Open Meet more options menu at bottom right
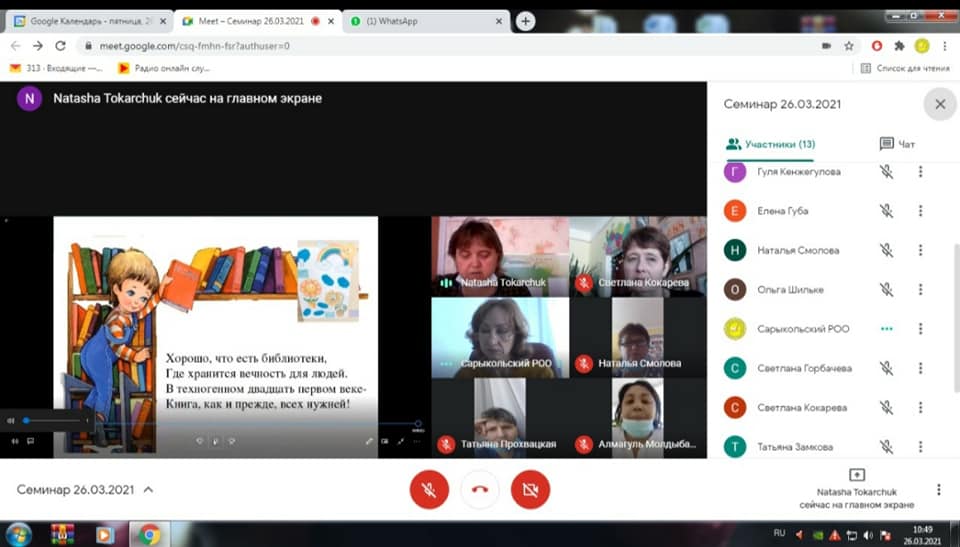This screenshot has height=547, width=960. 939,489
